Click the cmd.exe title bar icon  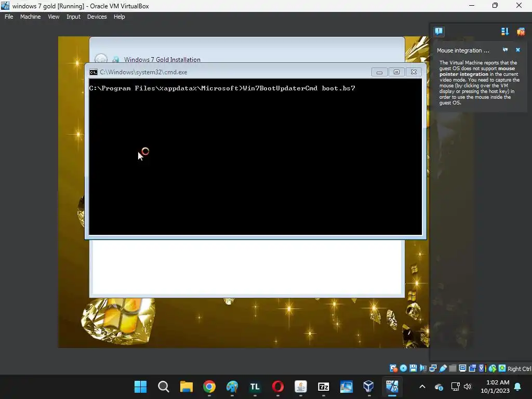94,72
